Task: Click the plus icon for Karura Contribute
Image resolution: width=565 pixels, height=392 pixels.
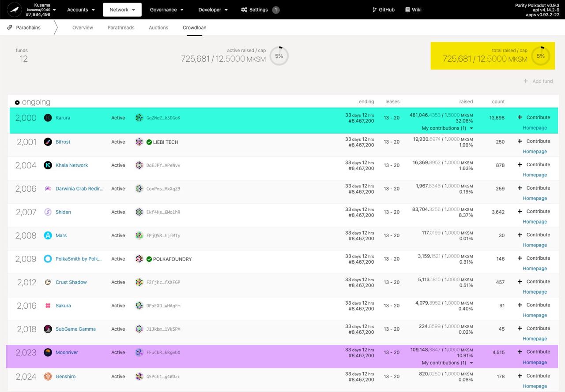Action: point(520,117)
